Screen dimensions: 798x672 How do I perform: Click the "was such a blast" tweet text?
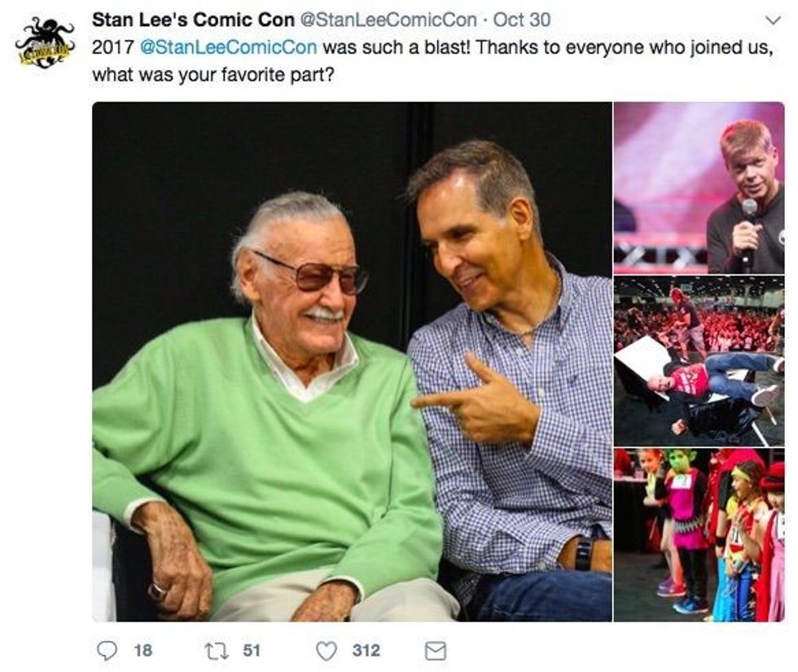392,46
